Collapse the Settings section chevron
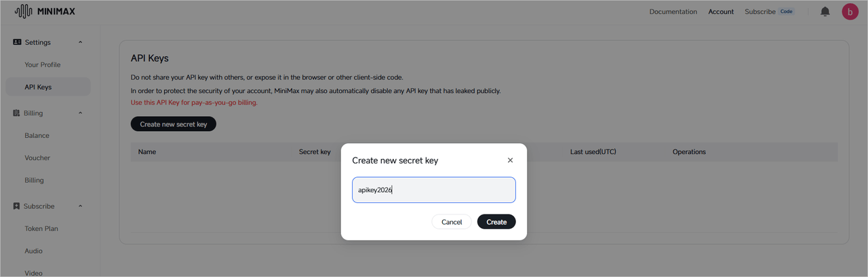This screenshot has height=277, width=868. pos(80,42)
